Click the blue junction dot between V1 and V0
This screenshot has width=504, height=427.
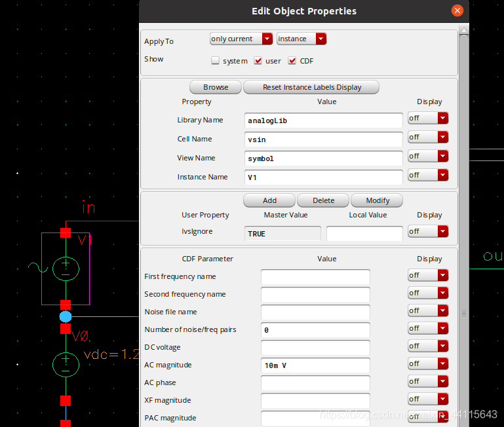point(66,317)
